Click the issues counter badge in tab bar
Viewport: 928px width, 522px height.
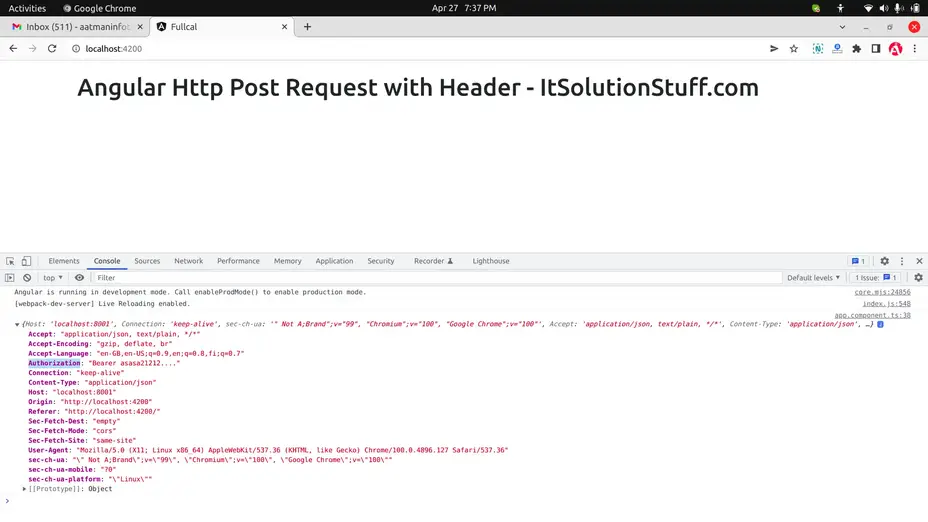(x=858, y=261)
